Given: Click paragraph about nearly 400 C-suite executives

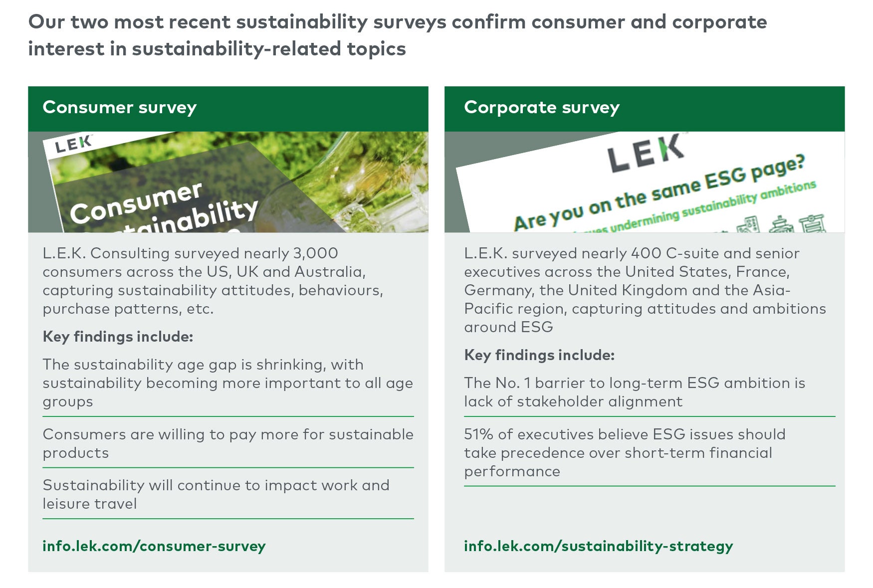Looking at the screenshot, I should point(645,290).
